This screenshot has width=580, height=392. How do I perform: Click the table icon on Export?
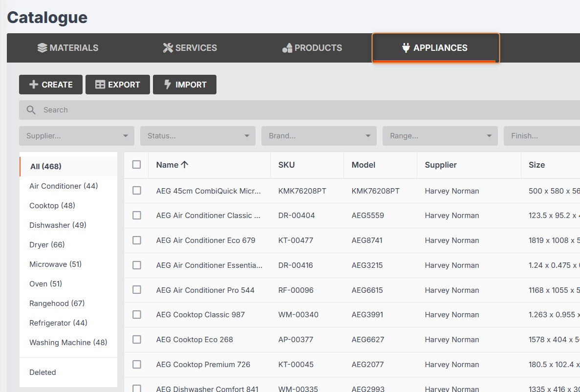[x=100, y=85]
